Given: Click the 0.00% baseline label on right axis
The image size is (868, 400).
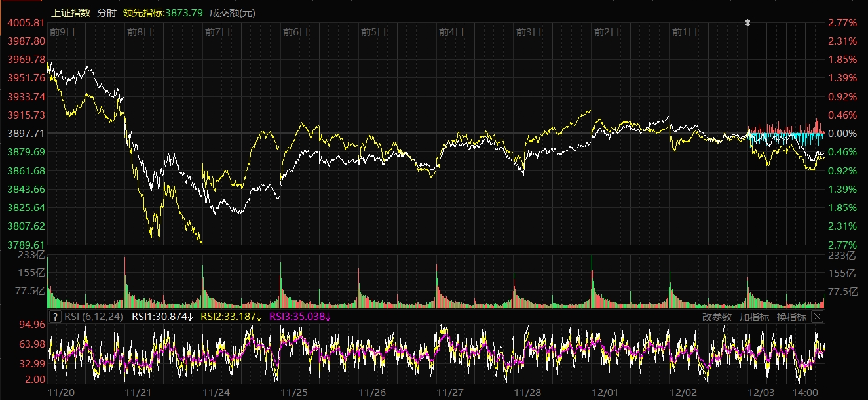Looking at the screenshot, I should pos(844,133).
